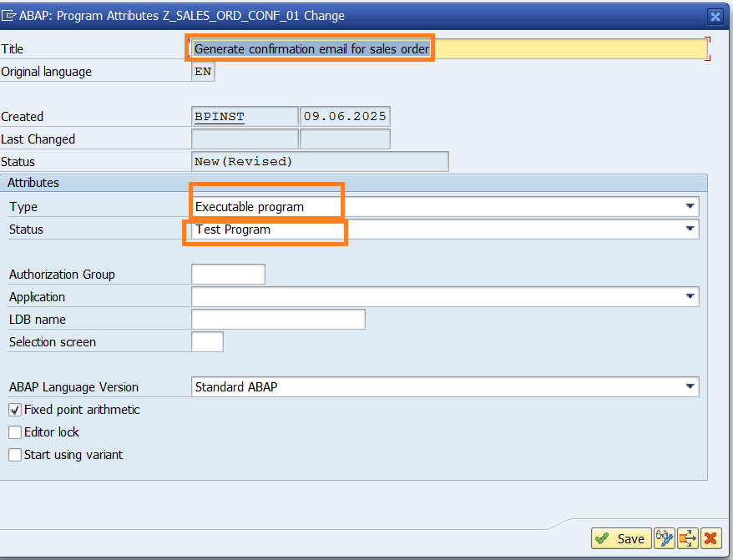Click the red X cancel icon

pyautogui.click(x=710, y=538)
